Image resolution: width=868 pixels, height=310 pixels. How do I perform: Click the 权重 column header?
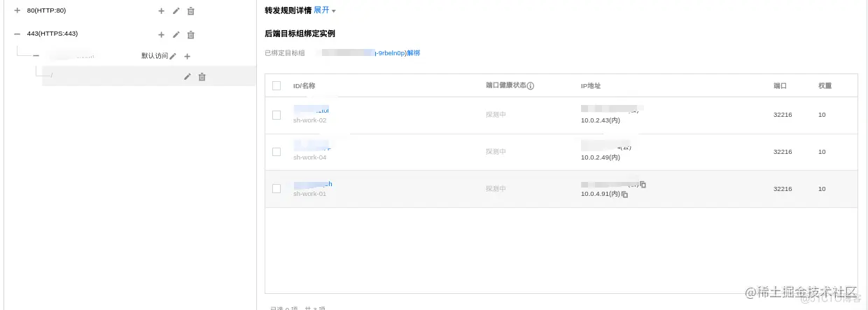click(825, 86)
